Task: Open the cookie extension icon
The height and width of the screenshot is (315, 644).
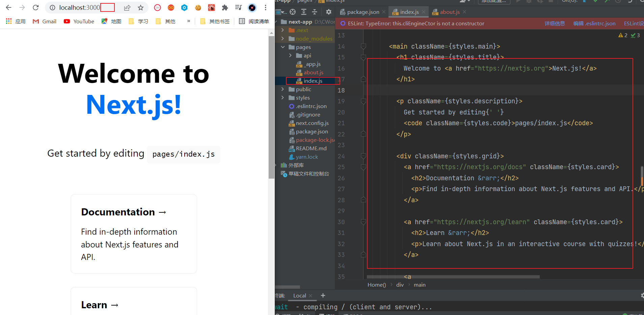Action: (x=198, y=7)
